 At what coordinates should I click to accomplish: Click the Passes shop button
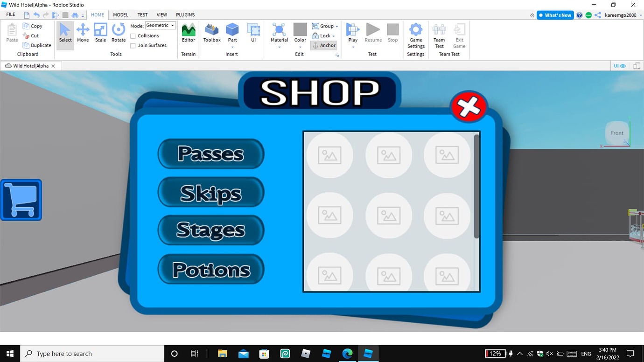point(211,154)
